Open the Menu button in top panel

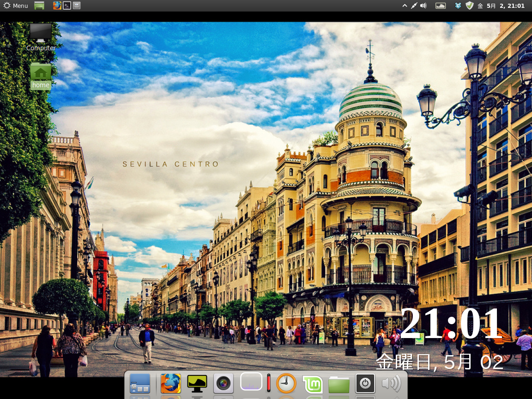(x=16, y=6)
